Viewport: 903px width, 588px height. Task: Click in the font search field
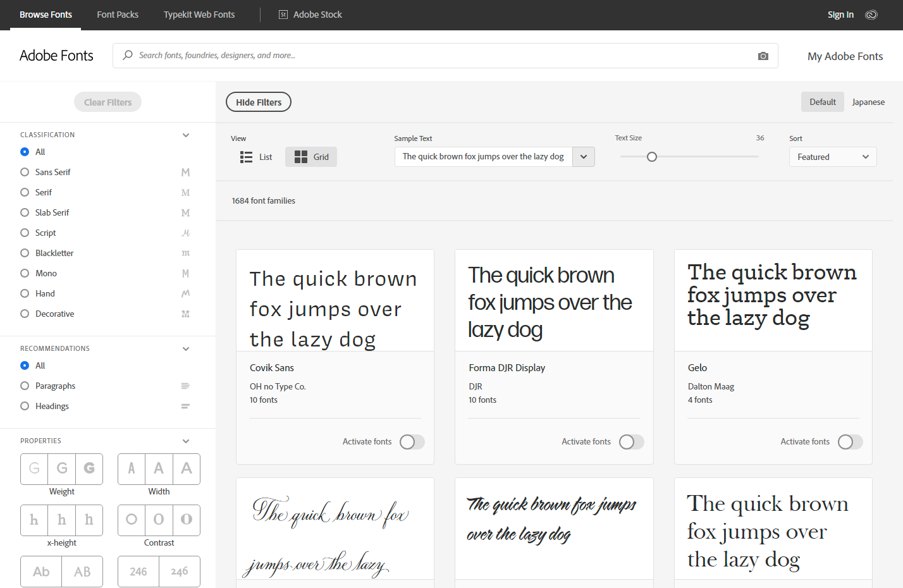pos(445,56)
